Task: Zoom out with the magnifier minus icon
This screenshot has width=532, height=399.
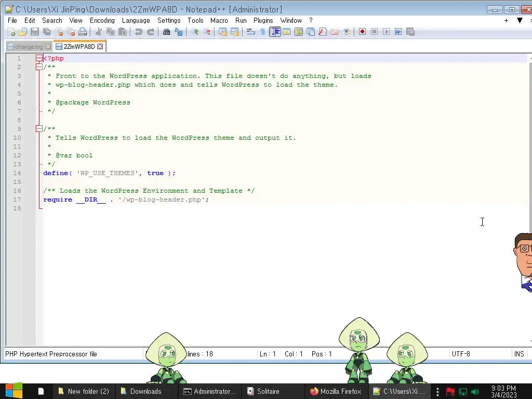Action: (x=207, y=32)
